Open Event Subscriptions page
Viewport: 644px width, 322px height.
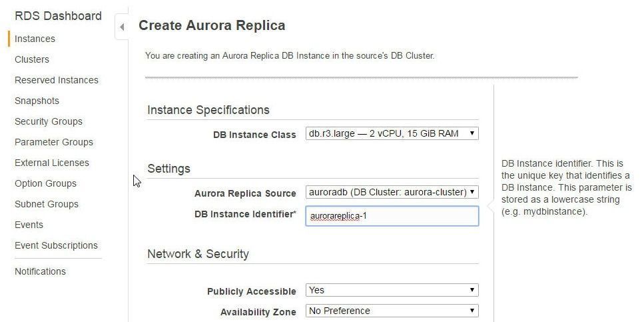click(56, 245)
